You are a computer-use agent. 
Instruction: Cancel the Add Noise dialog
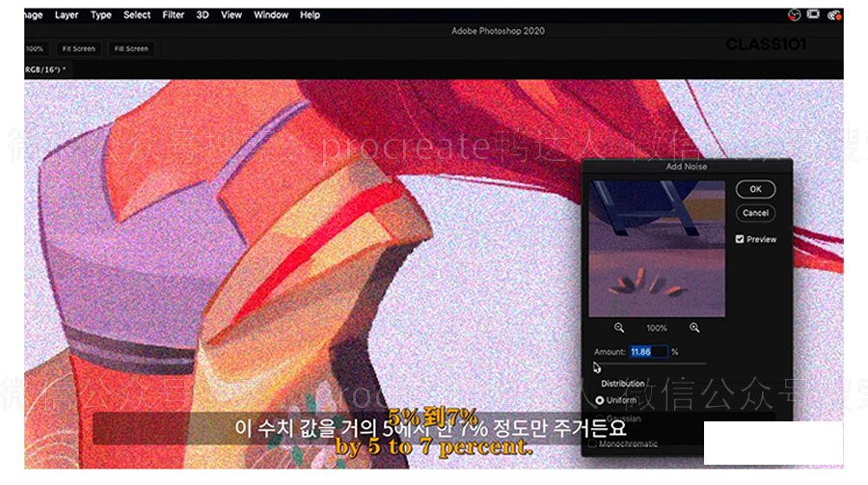coord(755,213)
